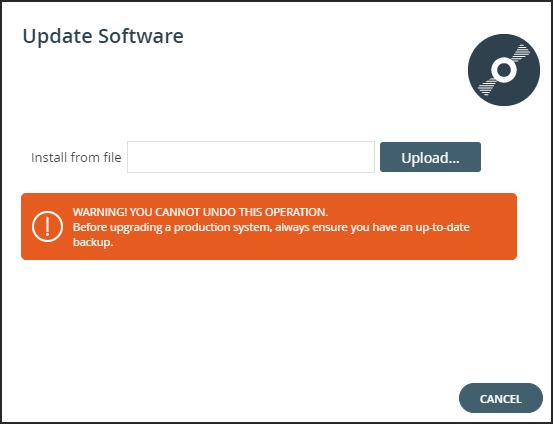Click the Upload... button label

point(430,158)
